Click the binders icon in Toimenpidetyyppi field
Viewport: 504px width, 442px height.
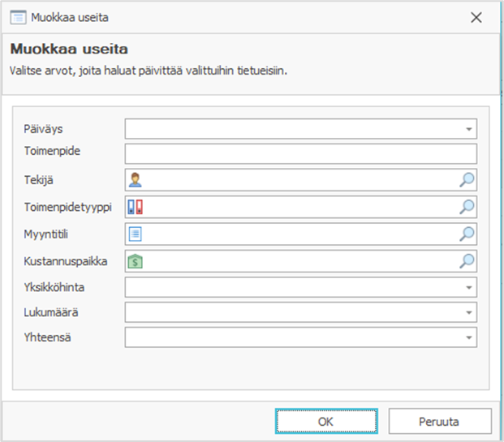click(136, 207)
